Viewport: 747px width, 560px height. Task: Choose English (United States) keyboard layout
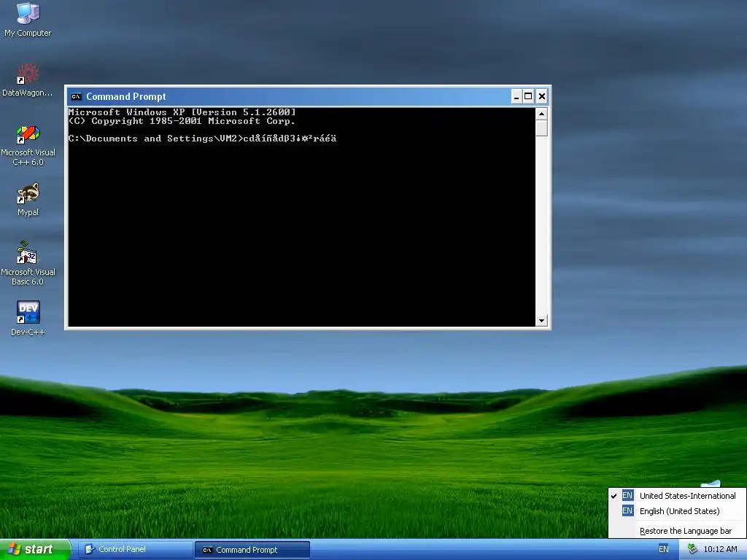677,511
